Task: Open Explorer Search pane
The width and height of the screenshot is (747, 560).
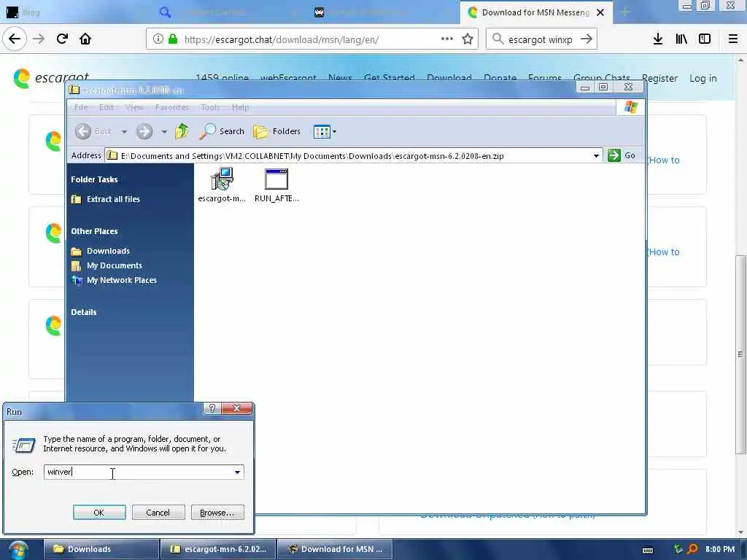Action: tap(222, 131)
